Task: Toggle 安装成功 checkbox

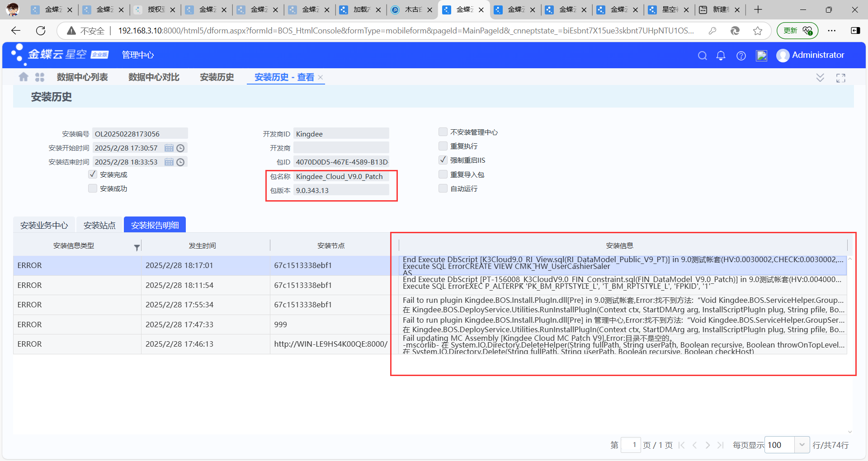Action: click(93, 188)
